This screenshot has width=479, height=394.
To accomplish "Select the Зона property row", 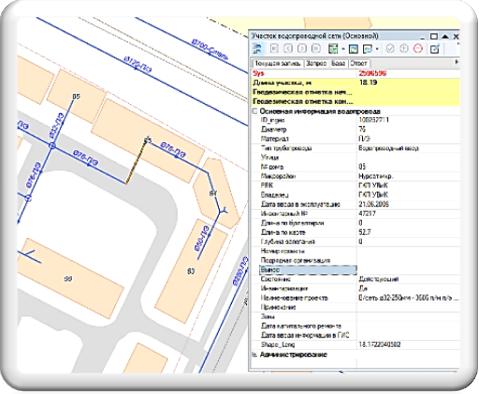I will click(356, 316).
